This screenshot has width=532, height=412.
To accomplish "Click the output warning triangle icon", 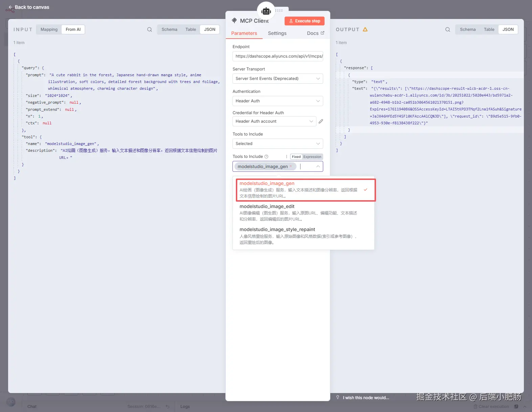I will [x=365, y=29].
